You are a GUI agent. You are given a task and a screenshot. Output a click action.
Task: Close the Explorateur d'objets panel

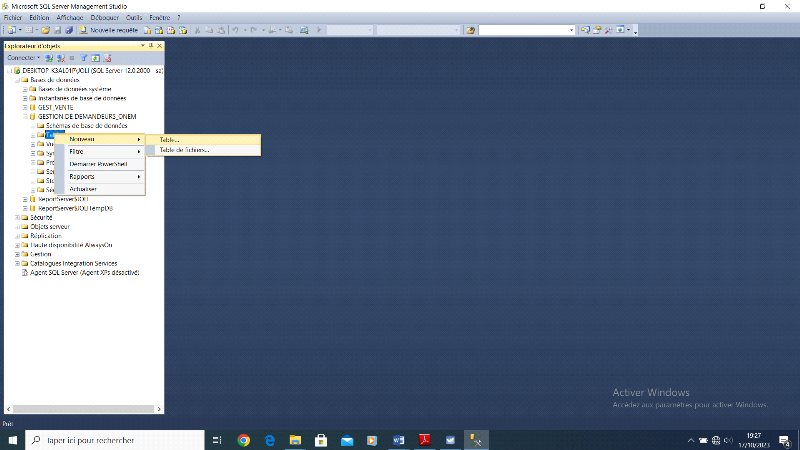click(x=159, y=46)
